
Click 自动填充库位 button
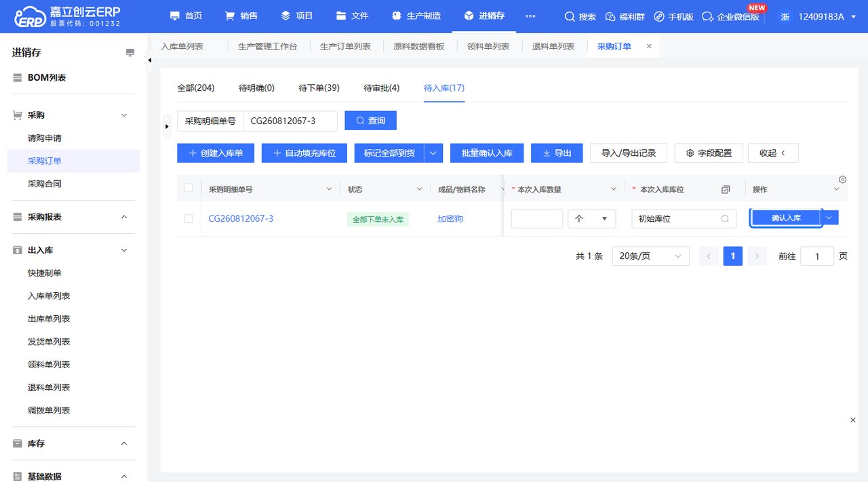pyautogui.click(x=304, y=153)
